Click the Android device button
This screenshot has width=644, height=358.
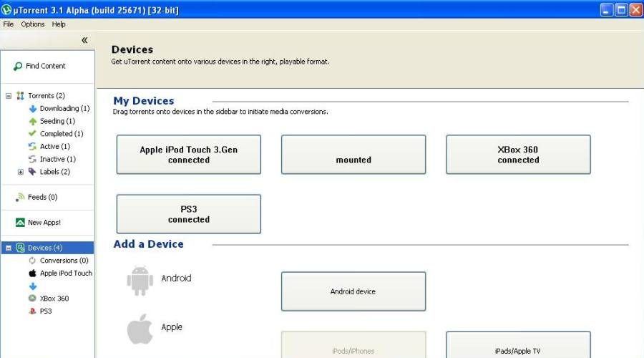[353, 291]
